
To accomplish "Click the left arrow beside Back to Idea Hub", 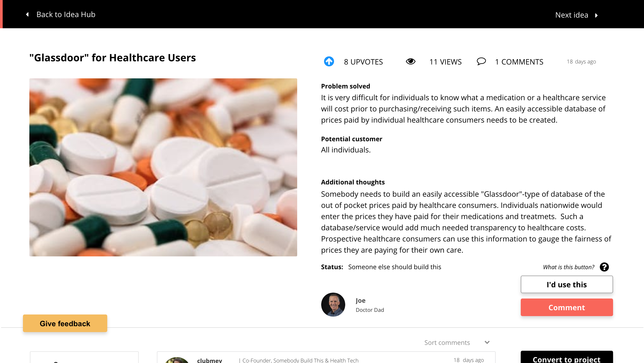I will (27, 14).
